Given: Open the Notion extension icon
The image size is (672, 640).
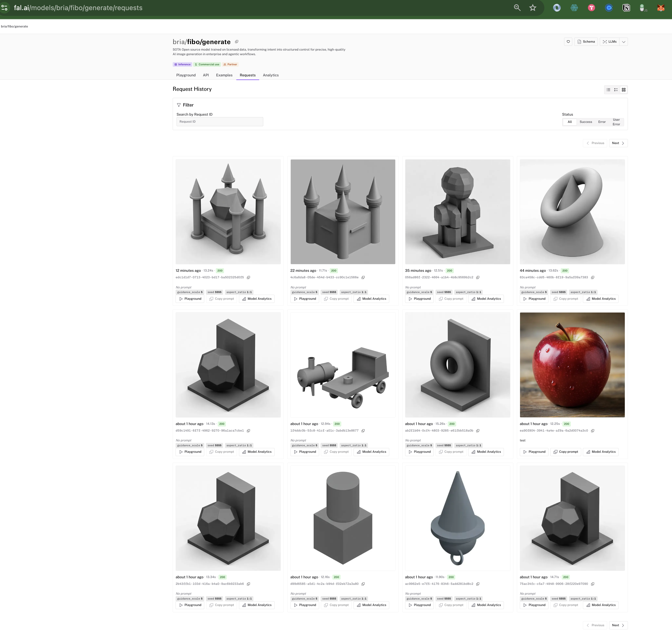Looking at the screenshot, I should click(626, 8).
